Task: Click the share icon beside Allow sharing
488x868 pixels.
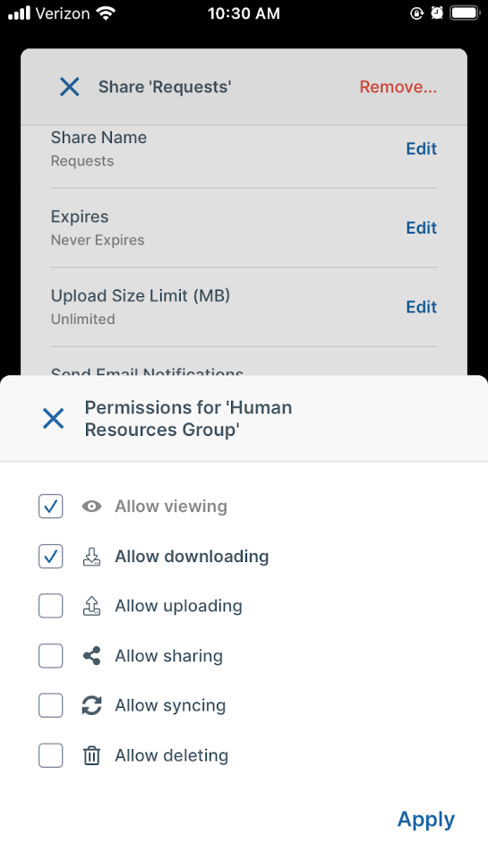Action: click(x=91, y=656)
